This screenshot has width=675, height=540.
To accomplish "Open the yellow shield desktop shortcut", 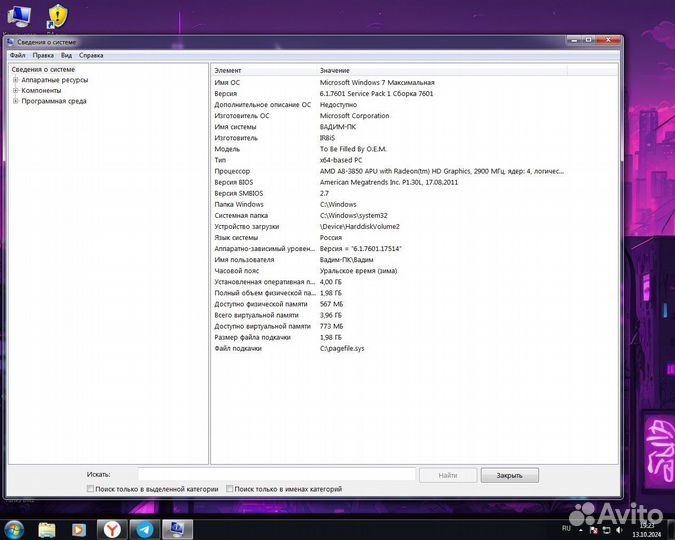I will 58,16.
